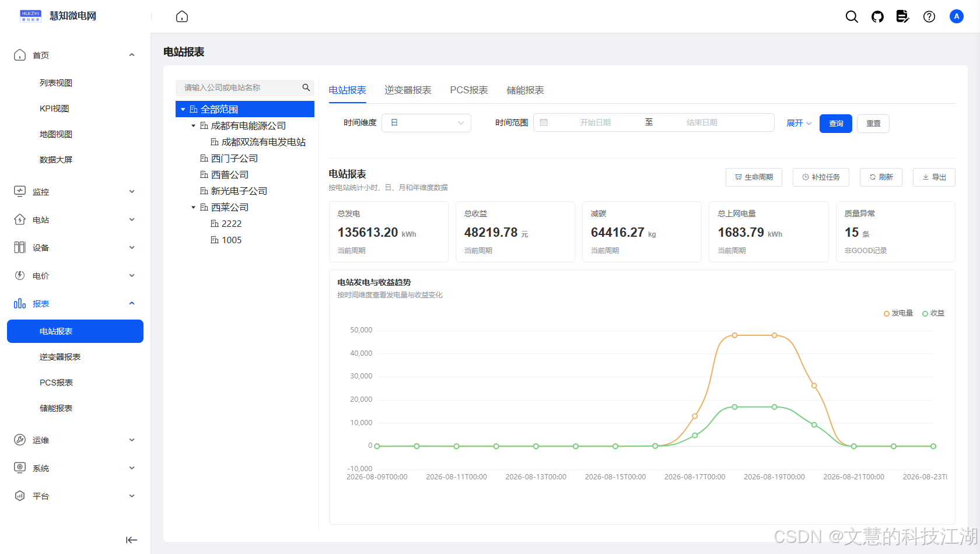980x554 pixels.
Task: Click the blue 查询 button
Action: click(836, 123)
